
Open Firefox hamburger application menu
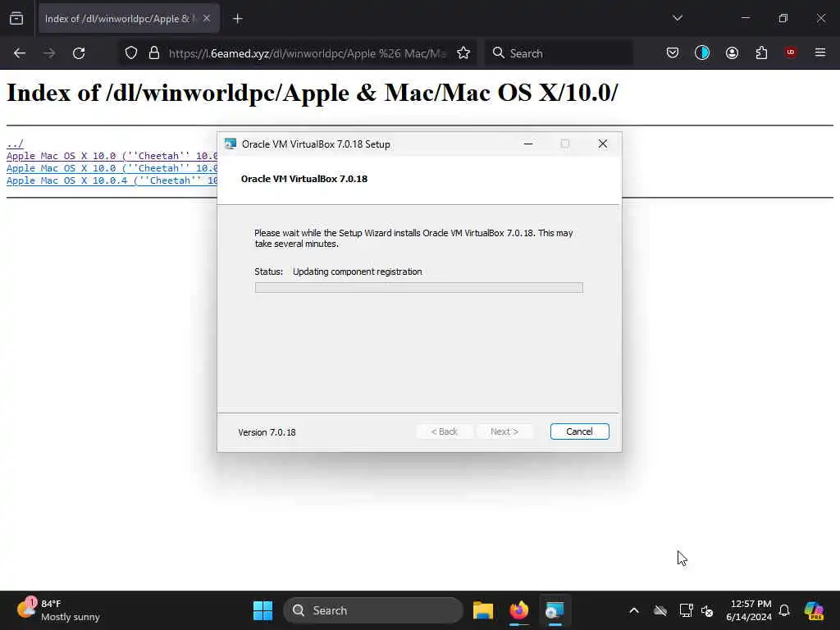point(820,52)
